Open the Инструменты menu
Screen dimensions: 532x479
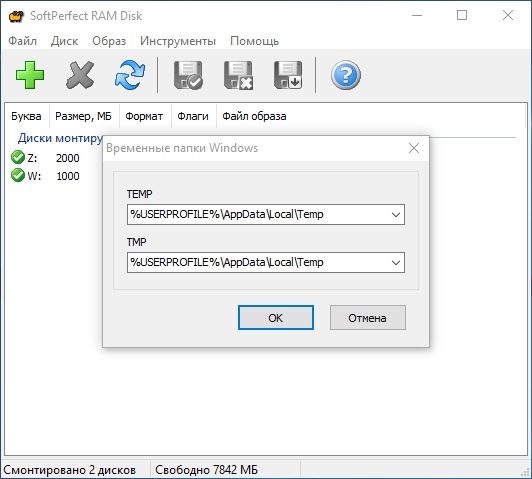point(178,41)
